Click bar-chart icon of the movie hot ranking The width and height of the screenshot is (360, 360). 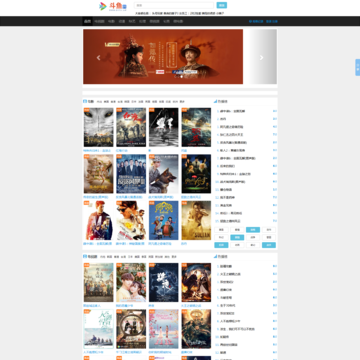click(x=215, y=101)
